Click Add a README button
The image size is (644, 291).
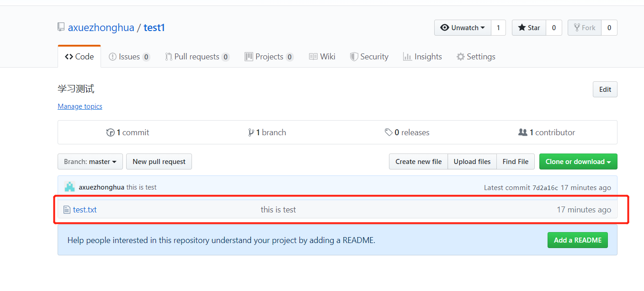578,240
